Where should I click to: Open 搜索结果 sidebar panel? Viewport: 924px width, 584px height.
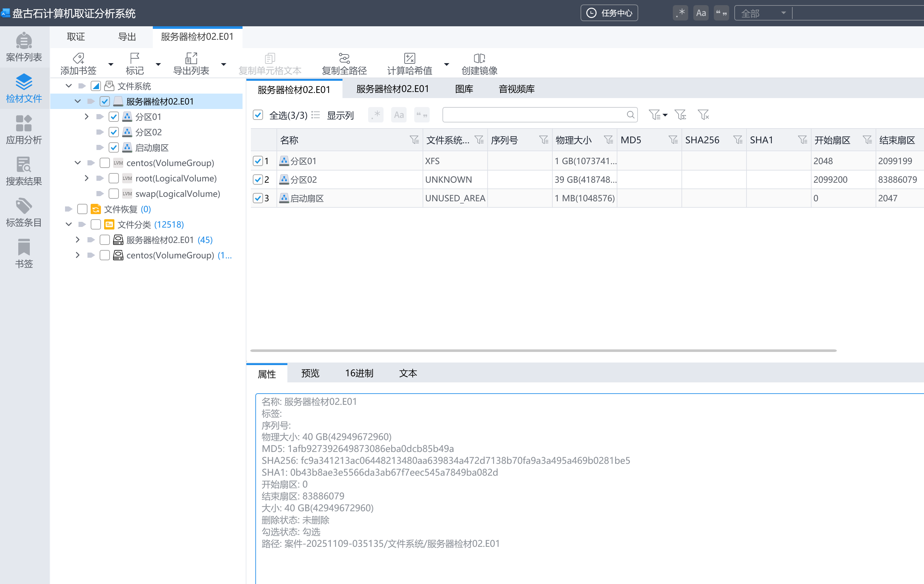(24, 171)
